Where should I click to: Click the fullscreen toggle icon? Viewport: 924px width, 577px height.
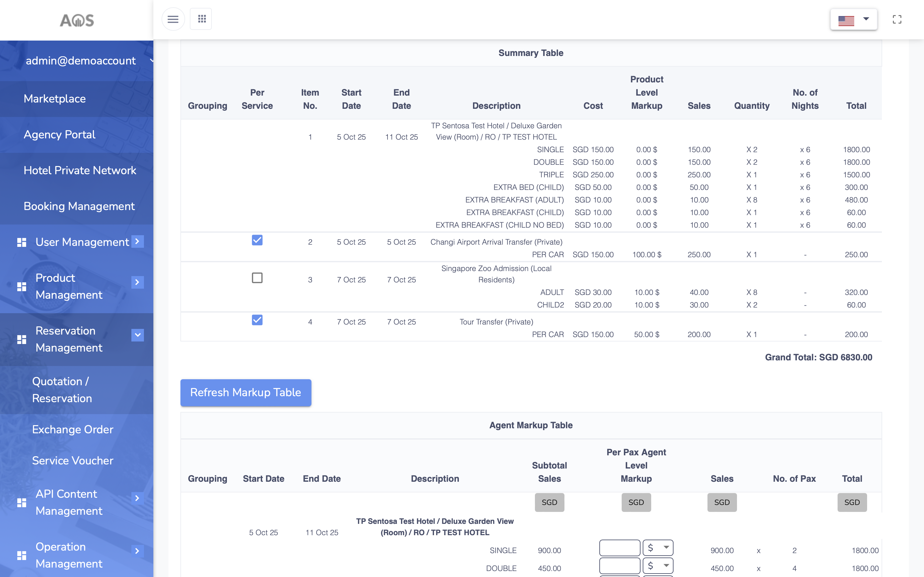click(x=897, y=19)
